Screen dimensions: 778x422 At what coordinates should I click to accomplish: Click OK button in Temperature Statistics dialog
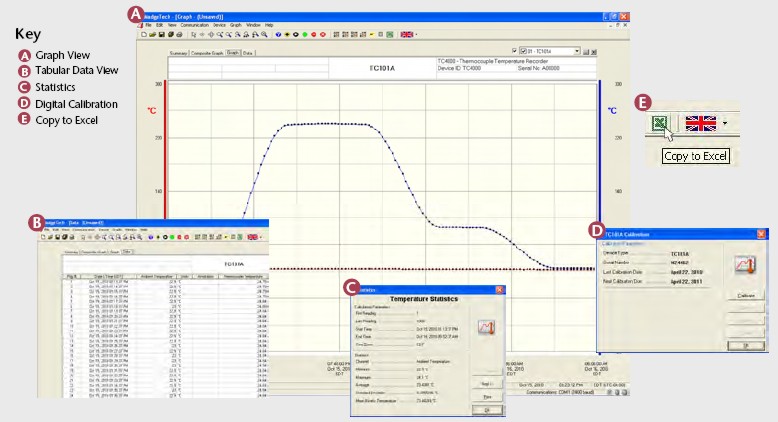(487, 410)
